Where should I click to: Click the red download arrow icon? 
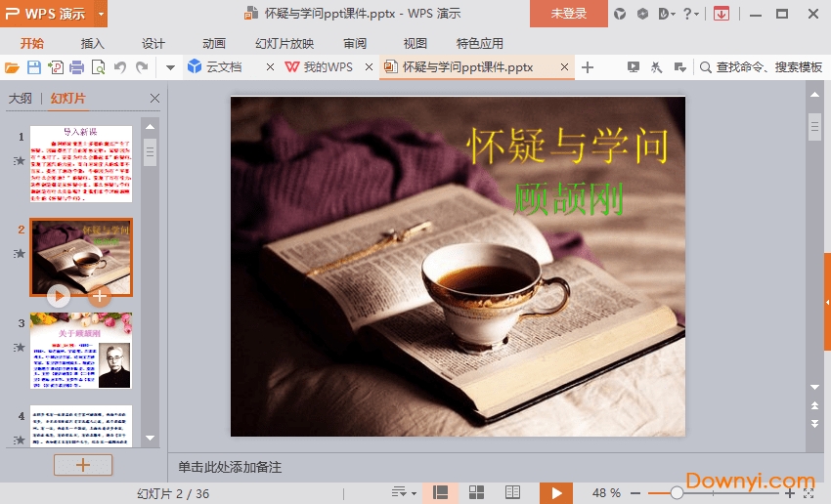[x=722, y=14]
